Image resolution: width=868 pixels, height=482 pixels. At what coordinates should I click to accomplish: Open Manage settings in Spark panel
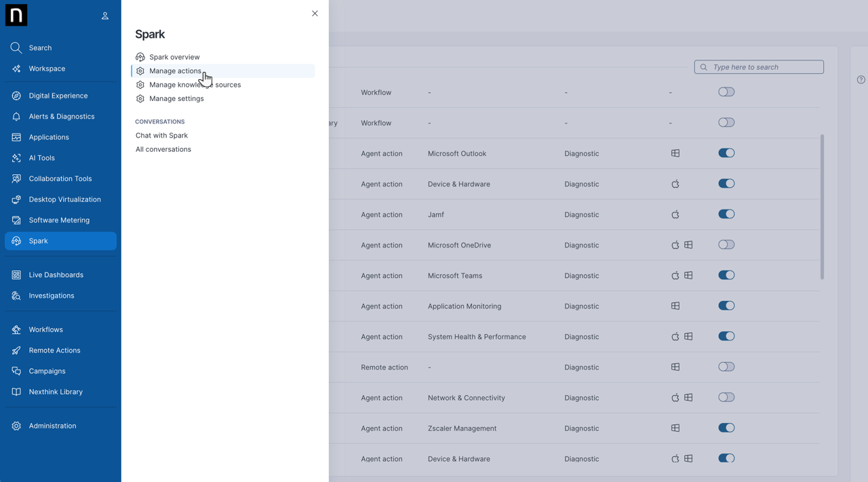point(176,99)
